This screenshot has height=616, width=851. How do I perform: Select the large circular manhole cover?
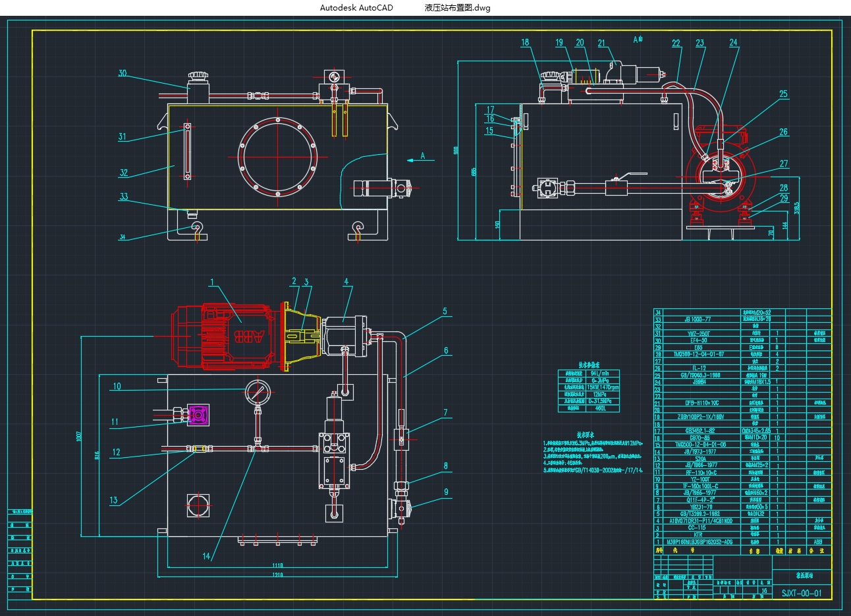(278, 157)
